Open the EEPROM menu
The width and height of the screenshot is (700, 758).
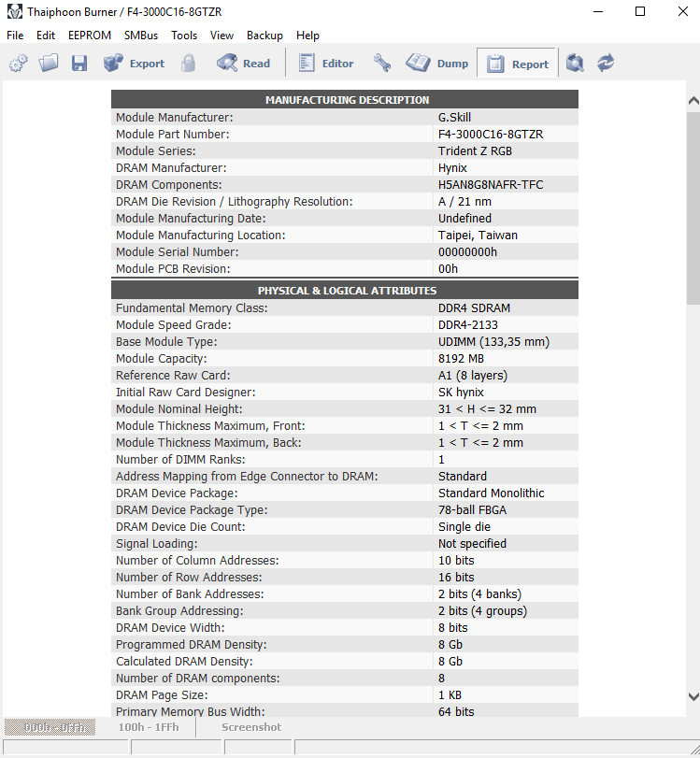90,36
